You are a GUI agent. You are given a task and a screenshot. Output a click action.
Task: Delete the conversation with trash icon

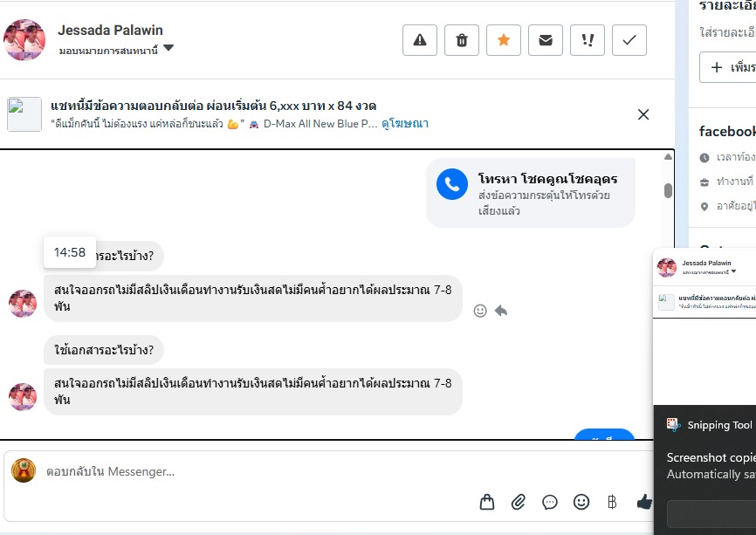[x=462, y=40]
